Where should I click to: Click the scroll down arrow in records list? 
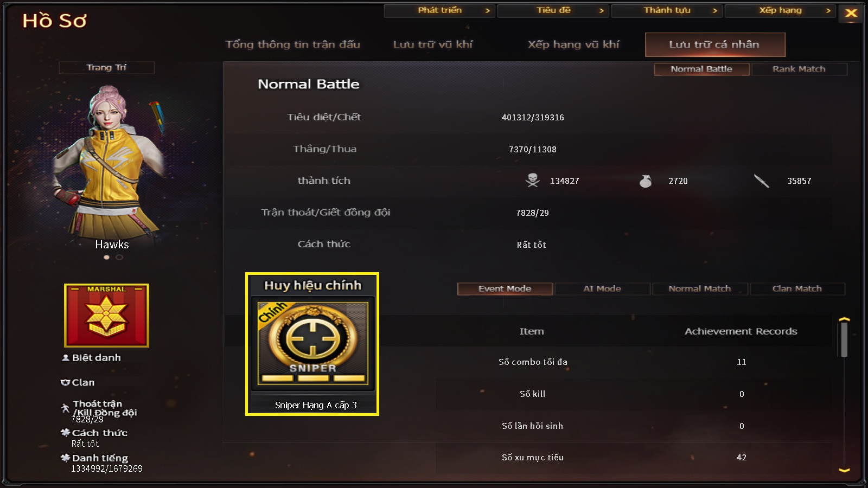[844, 470]
